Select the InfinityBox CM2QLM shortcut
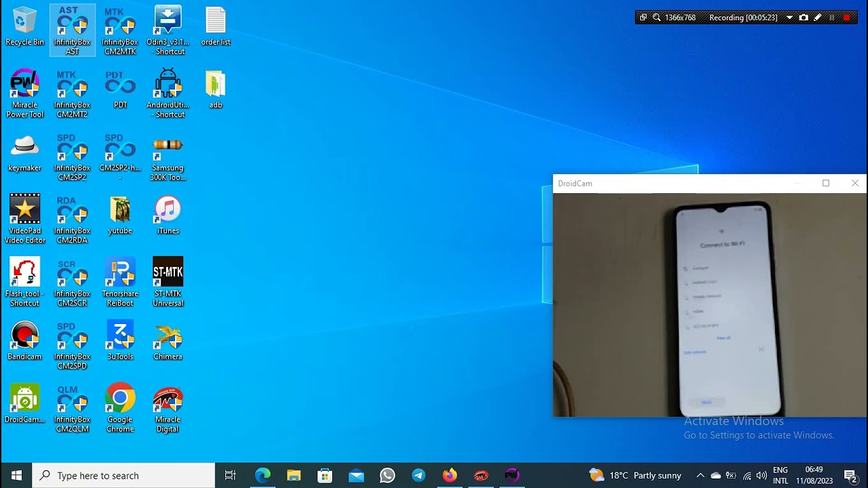Screen dimensions: 868x488 73,408
